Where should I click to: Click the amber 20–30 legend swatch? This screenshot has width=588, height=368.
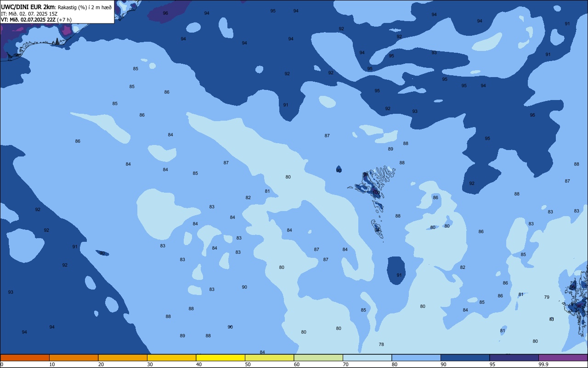tap(123, 357)
